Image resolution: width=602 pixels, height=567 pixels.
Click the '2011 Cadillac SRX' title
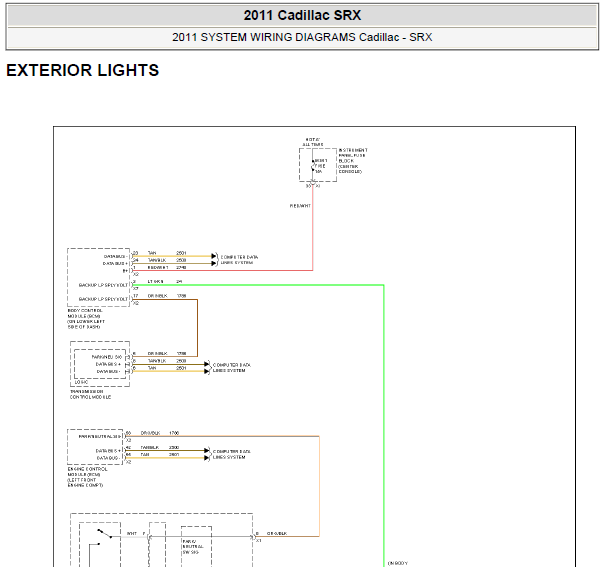pyautogui.click(x=302, y=15)
